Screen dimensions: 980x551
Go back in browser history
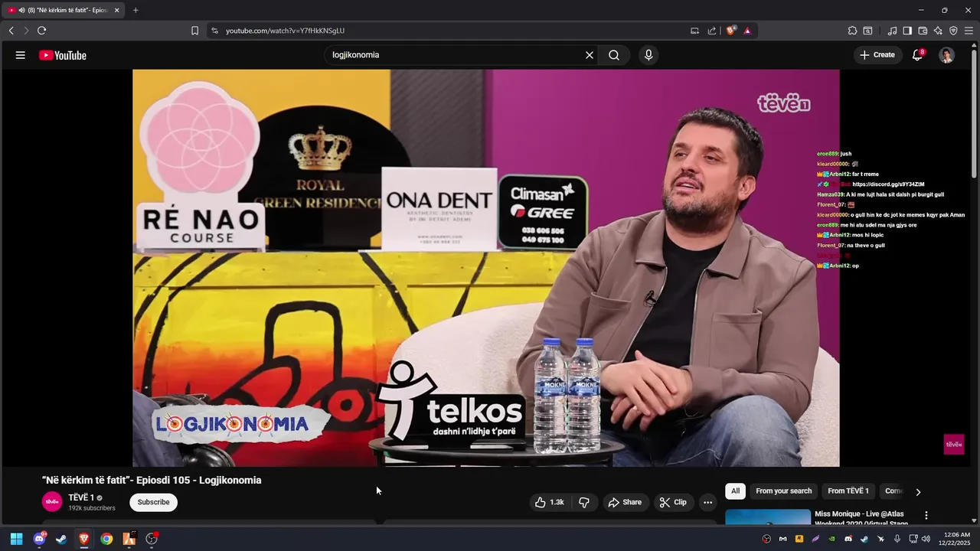pyautogui.click(x=11, y=31)
